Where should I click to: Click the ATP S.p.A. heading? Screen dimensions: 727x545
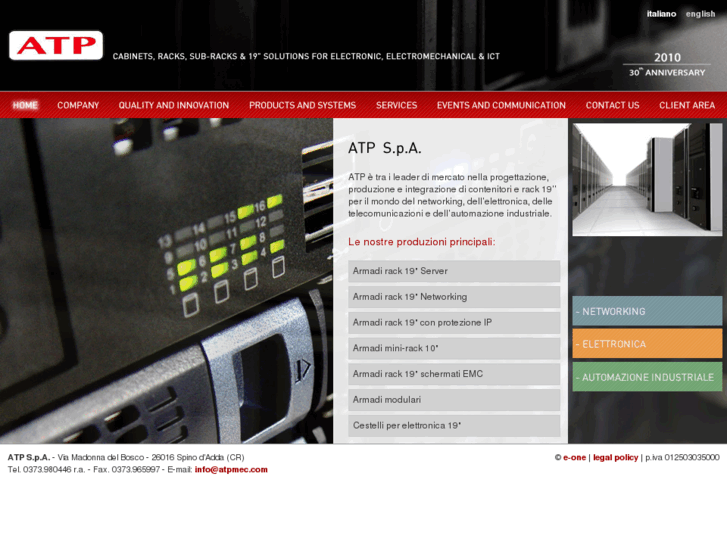point(384,148)
